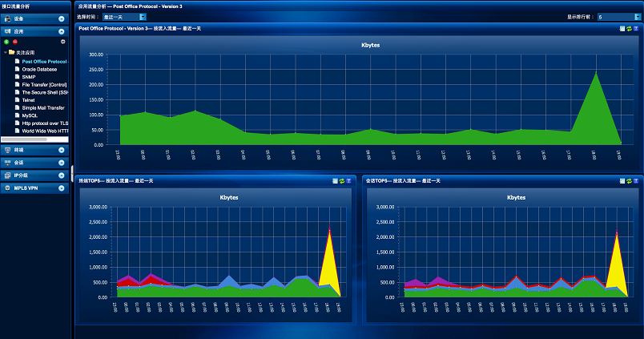Refresh the Post Office Protocol traffic chart
This screenshot has height=339, width=644.
pos(630,28)
